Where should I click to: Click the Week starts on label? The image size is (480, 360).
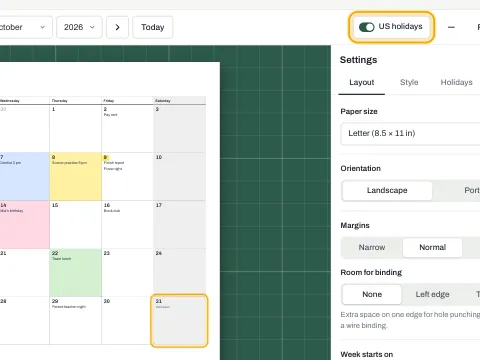[x=367, y=354]
